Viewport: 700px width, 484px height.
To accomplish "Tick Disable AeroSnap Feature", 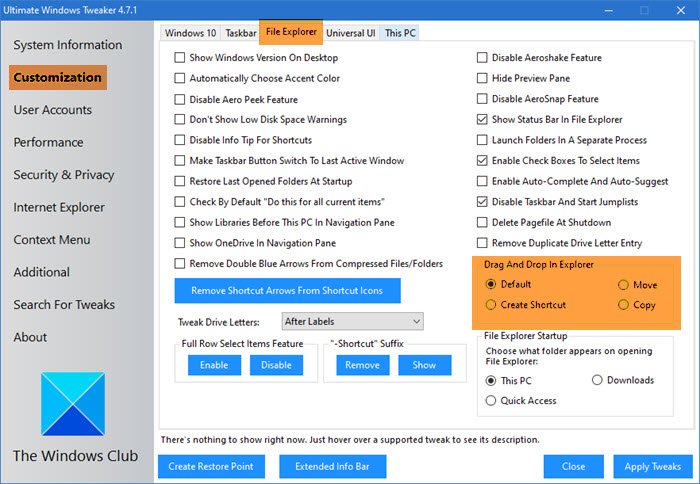I will 482,99.
